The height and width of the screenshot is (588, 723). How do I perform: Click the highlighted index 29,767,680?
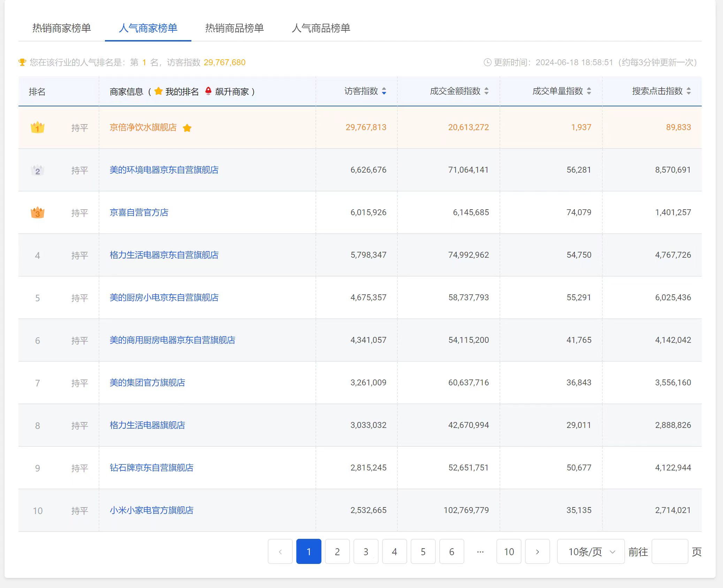tap(224, 62)
